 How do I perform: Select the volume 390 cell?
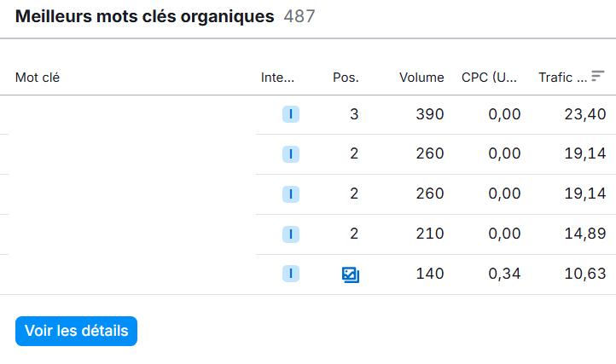430,114
